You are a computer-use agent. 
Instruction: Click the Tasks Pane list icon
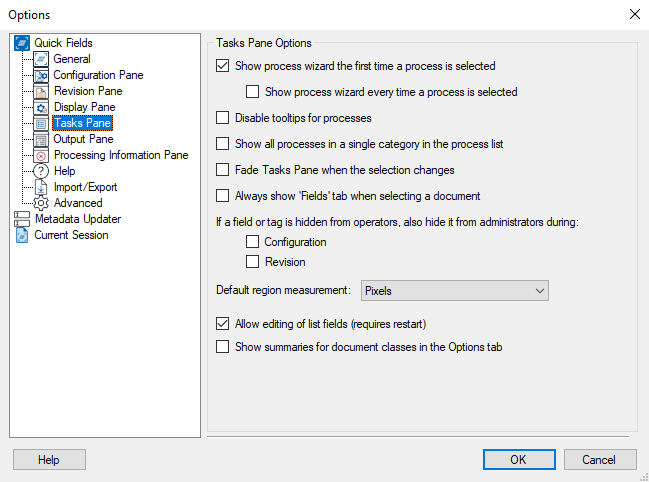[41, 123]
